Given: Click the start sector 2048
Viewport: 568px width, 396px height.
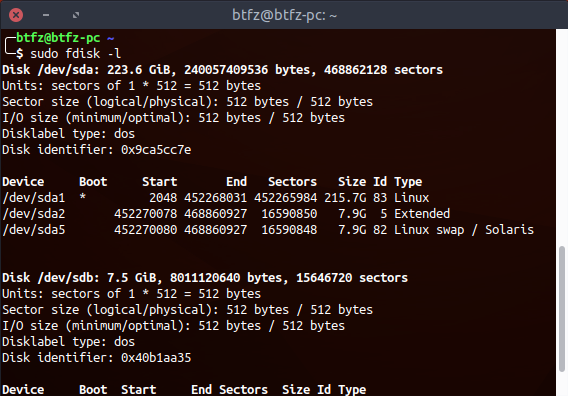Looking at the screenshot, I should [163, 198].
